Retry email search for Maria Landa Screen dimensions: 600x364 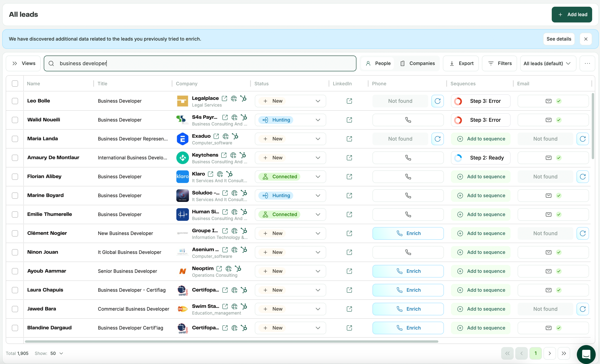pyautogui.click(x=582, y=139)
